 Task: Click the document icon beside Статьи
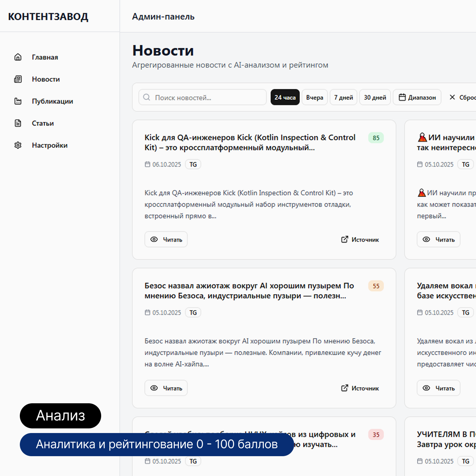pos(18,123)
